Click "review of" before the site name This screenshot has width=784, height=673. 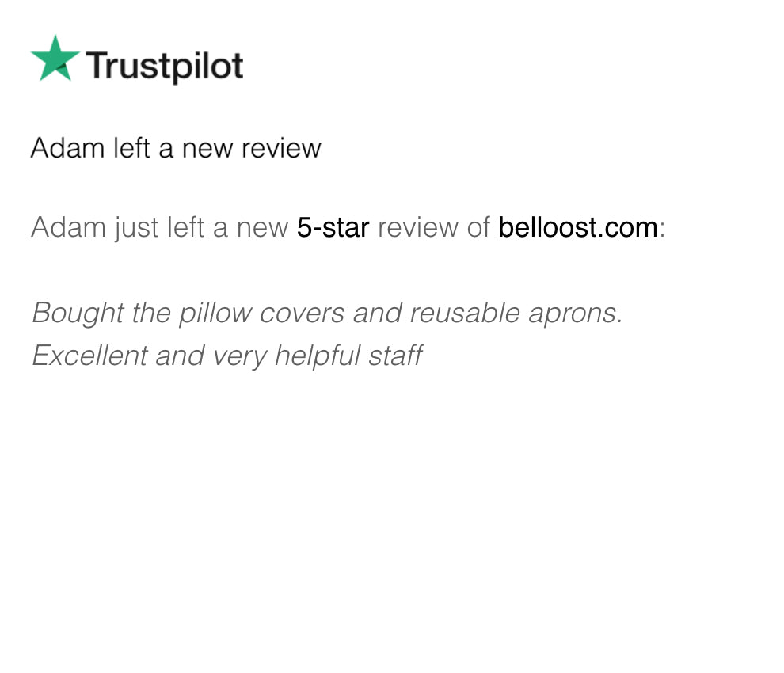[434, 228]
